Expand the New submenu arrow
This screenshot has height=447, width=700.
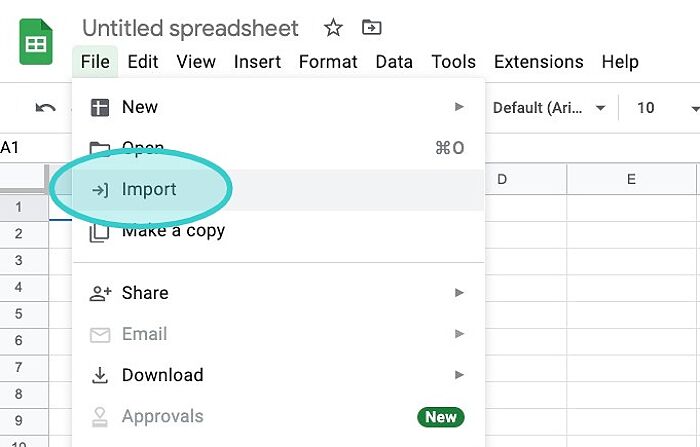click(x=459, y=107)
